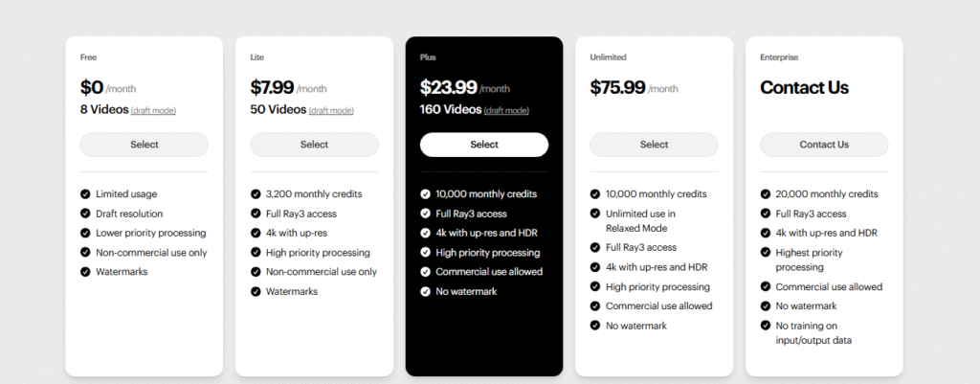Click the $23.99 Plus price text
The width and height of the screenshot is (980, 384).
coord(448,87)
